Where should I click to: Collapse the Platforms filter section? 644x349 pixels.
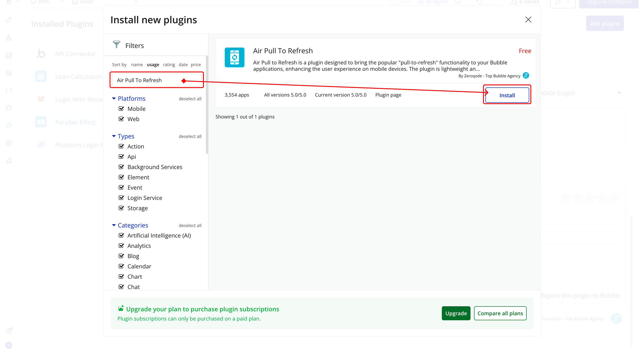[x=114, y=99]
